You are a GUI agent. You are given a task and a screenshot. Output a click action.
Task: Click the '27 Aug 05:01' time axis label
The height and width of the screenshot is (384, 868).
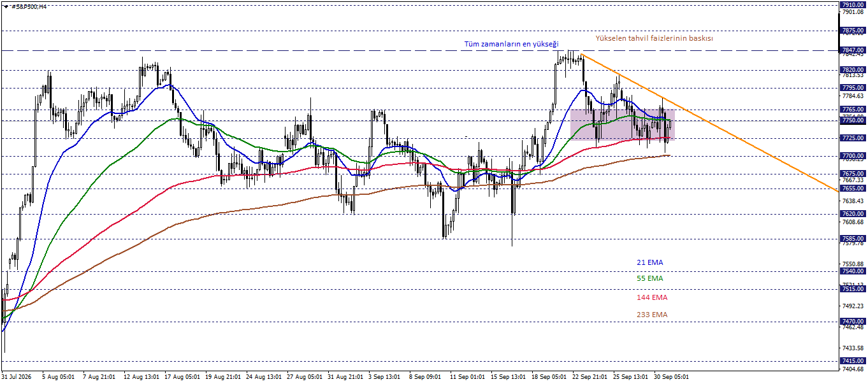(x=305, y=377)
